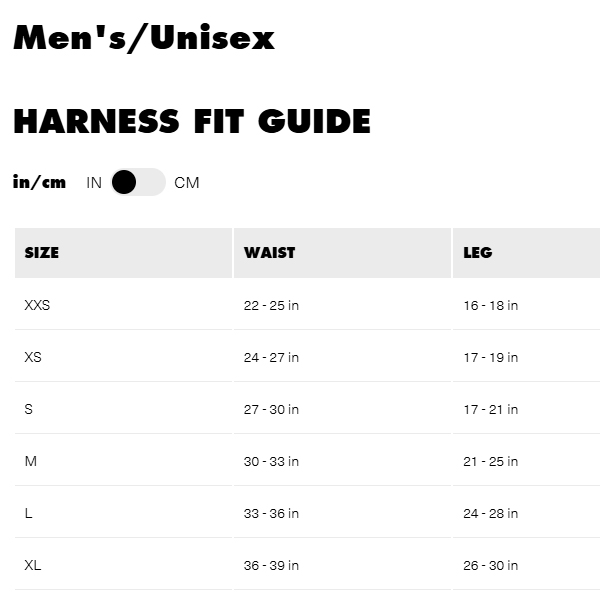600x600 pixels.
Task: Click the 36 - 39 in waist cell
Action: (x=271, y=565)
